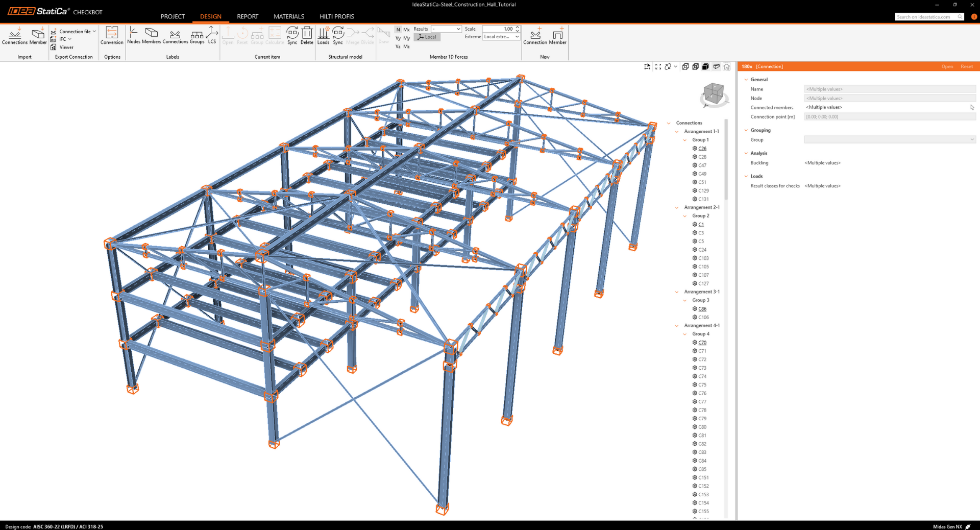Image resolution: width=980 pixels, height=530 pixels.
Task: Increase the Scale value with up arrow
Action: 517,27
